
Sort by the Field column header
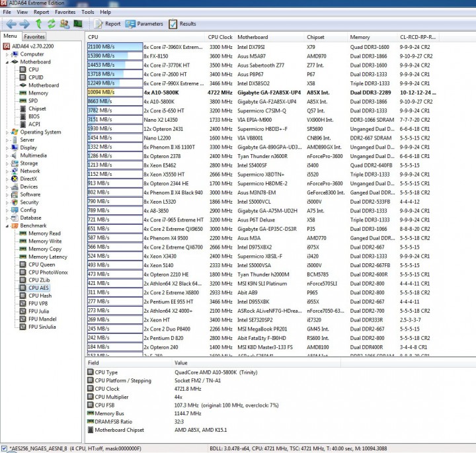tap(129, 363)
